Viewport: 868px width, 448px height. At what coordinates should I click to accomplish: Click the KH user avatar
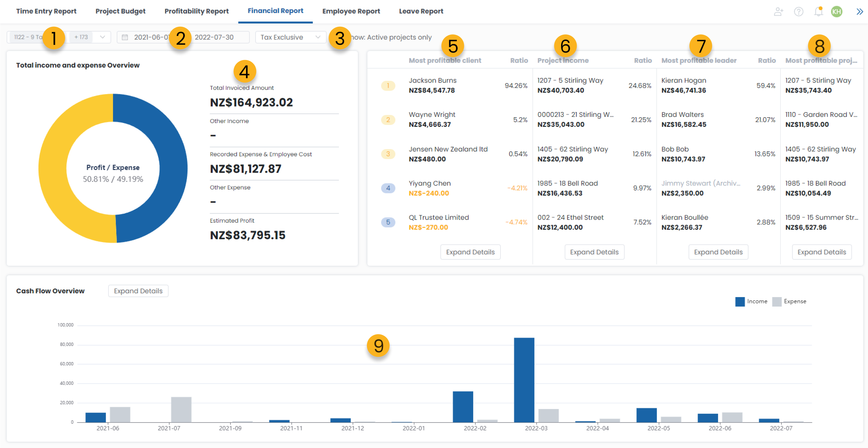pyautogui.click(x=836, y=11)
